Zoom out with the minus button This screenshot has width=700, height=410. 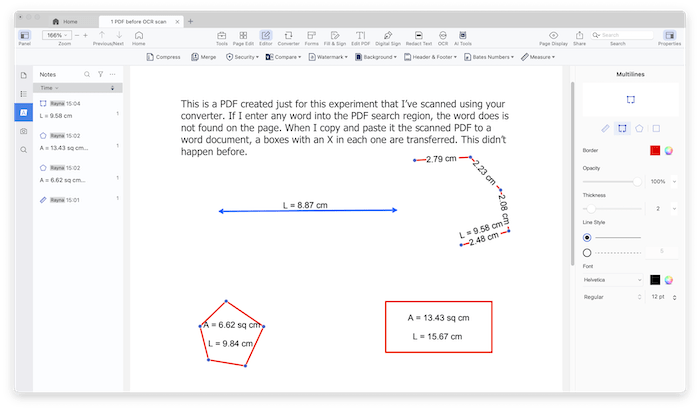(77, 35)
